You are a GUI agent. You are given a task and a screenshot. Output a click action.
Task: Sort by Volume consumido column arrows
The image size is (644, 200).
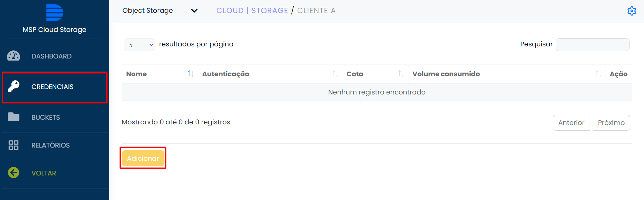pos(598,74)
